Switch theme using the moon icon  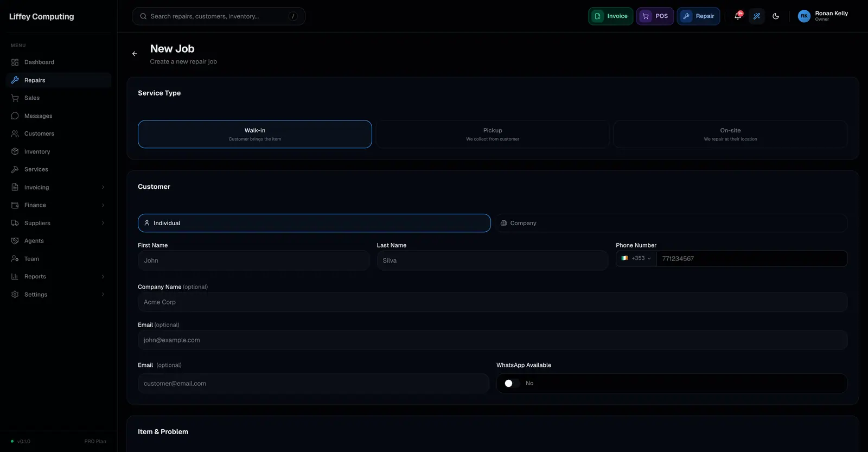pos(776,16)
